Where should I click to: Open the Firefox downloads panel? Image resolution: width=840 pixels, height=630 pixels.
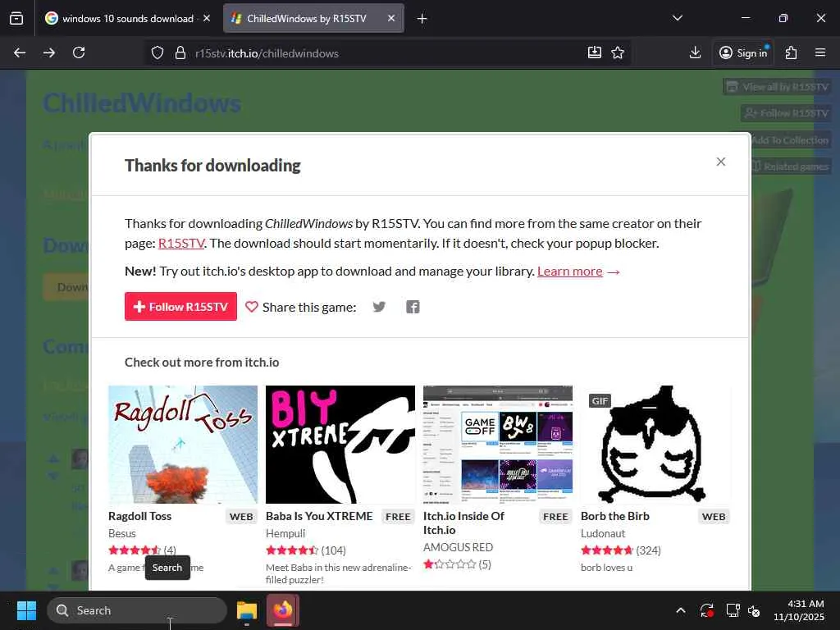tap(695, 52)
